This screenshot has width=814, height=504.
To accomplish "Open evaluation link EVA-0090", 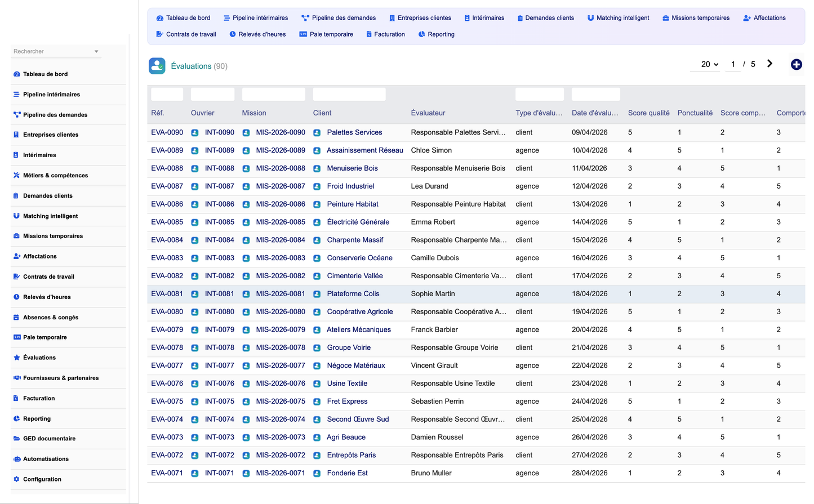I will 167,132.
